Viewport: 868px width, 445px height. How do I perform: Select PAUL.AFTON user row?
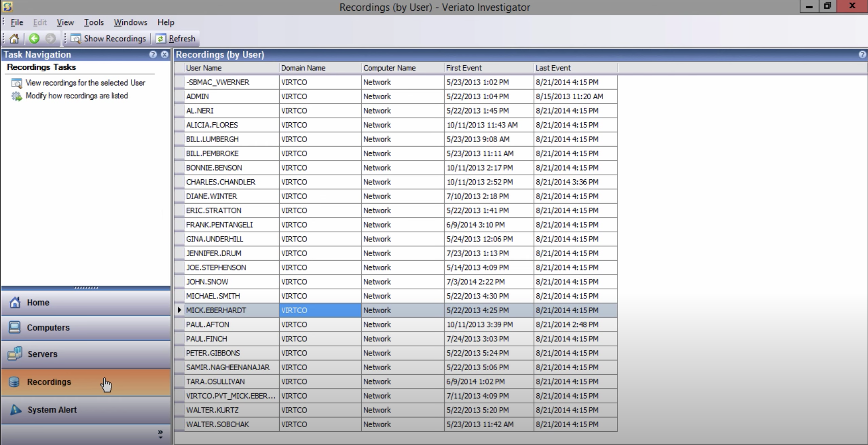point(396,324)
